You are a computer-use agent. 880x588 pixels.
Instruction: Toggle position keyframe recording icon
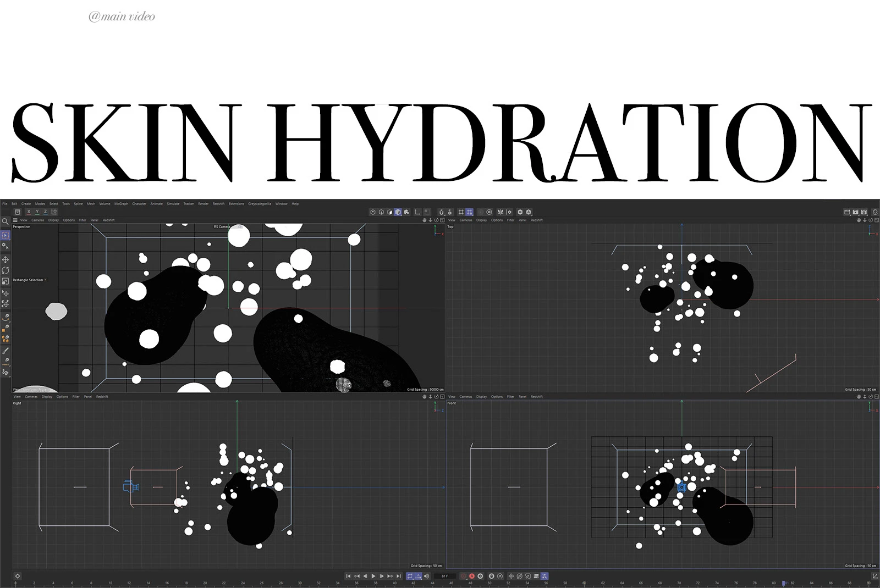[511, 576]
